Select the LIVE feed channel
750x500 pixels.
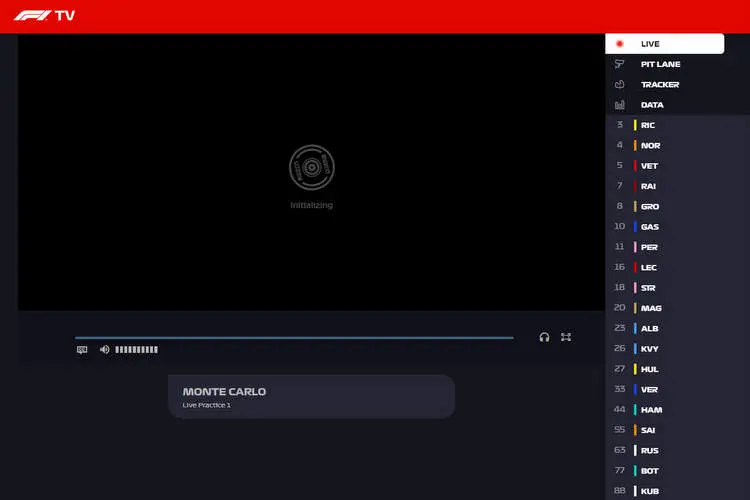click(x=664, y=44)
